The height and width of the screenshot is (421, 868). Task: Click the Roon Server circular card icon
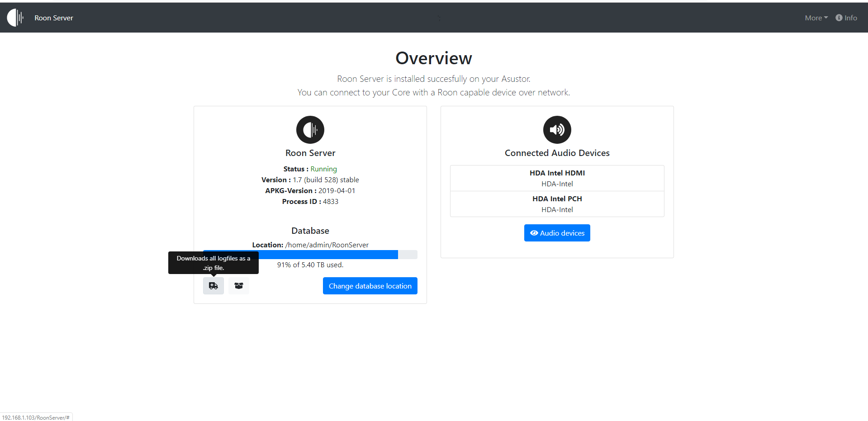[x=310, y=130]
